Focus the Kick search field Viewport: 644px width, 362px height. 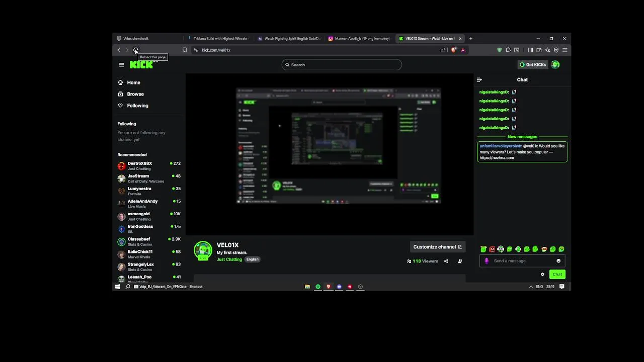click(x=342, y=64)
